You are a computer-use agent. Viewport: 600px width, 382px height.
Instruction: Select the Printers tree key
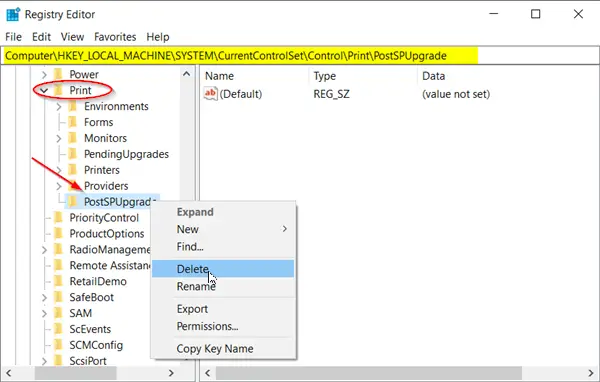102,170
